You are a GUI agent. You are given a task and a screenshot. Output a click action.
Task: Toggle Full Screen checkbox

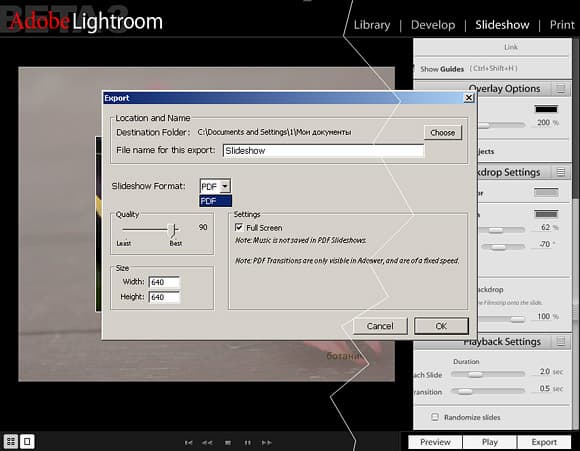239,227
